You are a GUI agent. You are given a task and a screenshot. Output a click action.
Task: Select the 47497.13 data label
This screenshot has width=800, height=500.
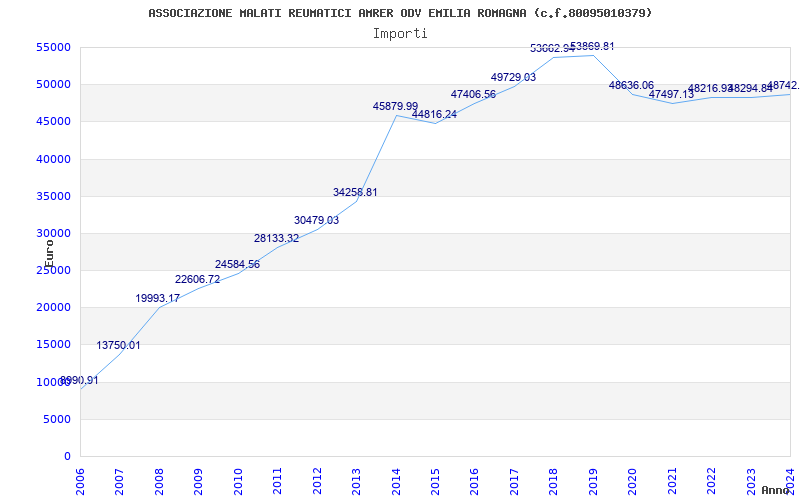point(671,94)
